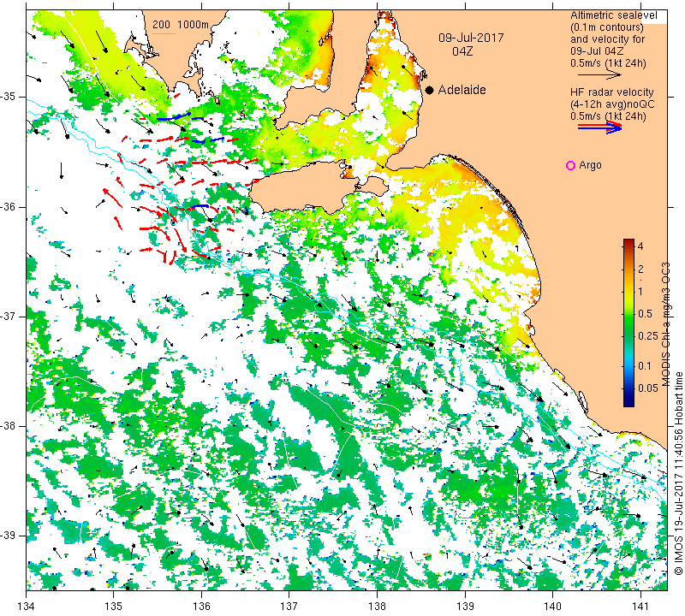685x616 pixels.
Task: Click the black Adelaide city marker dot
Action: pos(430,90)
